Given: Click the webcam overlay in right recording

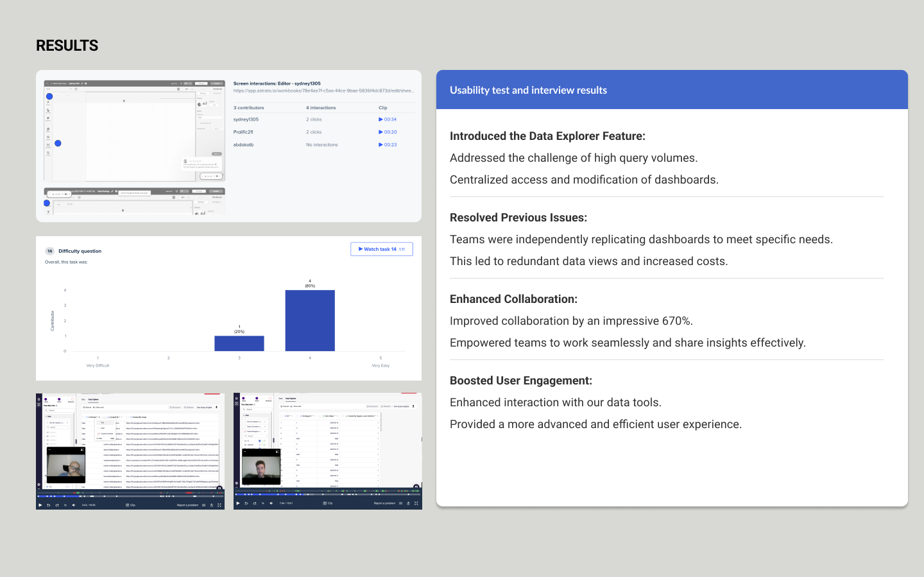Looking at the screenshot, I should 261,467.
